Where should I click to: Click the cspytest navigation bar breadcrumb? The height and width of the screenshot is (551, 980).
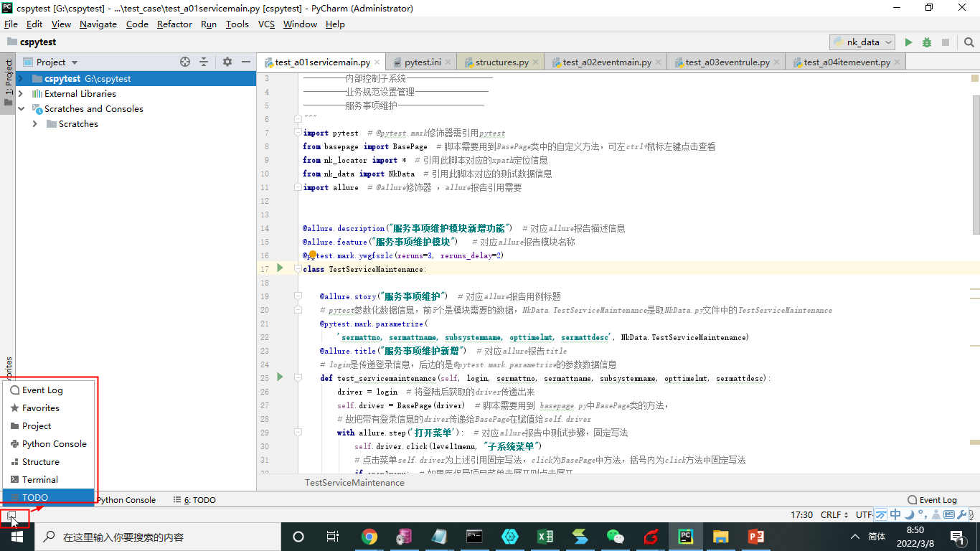31,42
